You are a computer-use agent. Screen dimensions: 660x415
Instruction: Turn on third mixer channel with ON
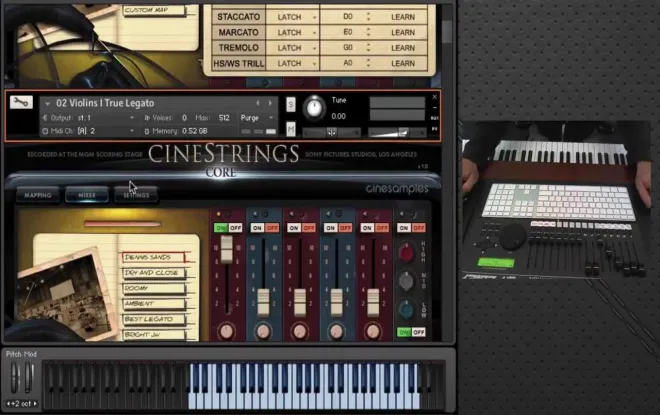tap(293, 228)
